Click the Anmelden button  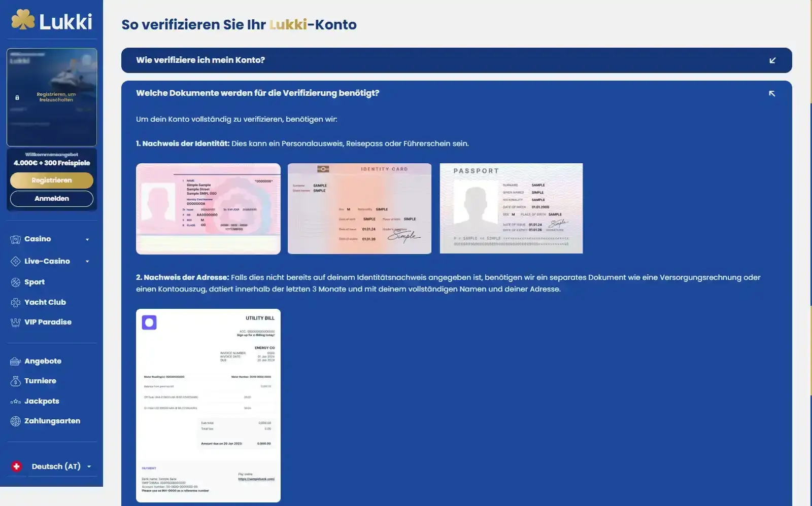pyautogui.click(x=52, y=199)
